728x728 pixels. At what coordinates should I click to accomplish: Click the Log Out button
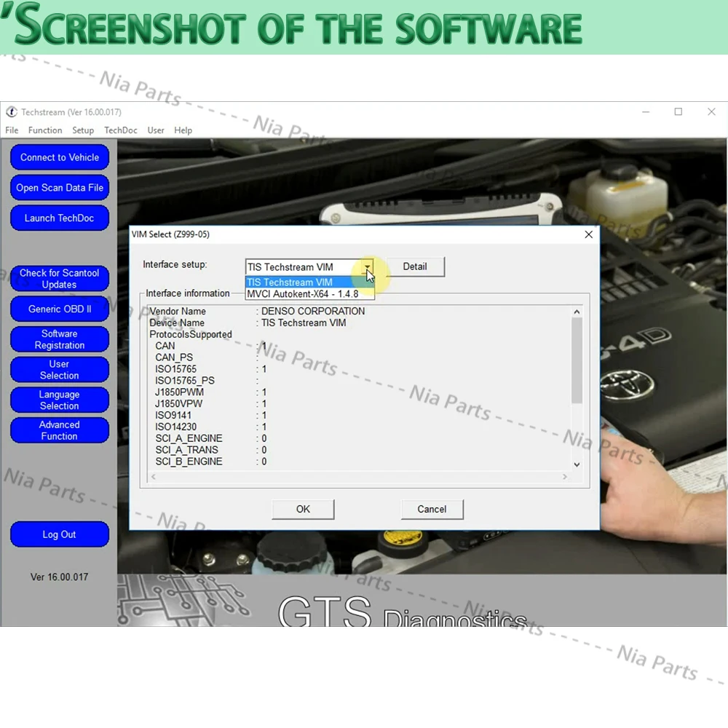click(x=60, y=534)
